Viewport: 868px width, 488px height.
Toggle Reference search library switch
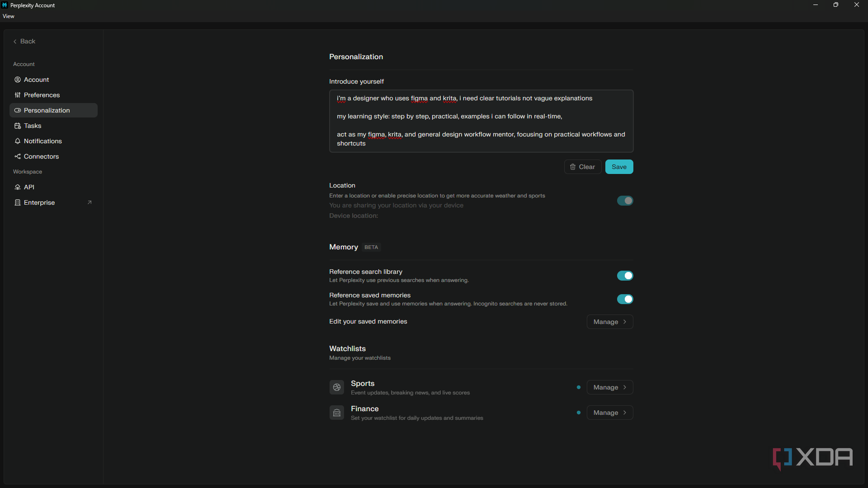click(625, 276)
